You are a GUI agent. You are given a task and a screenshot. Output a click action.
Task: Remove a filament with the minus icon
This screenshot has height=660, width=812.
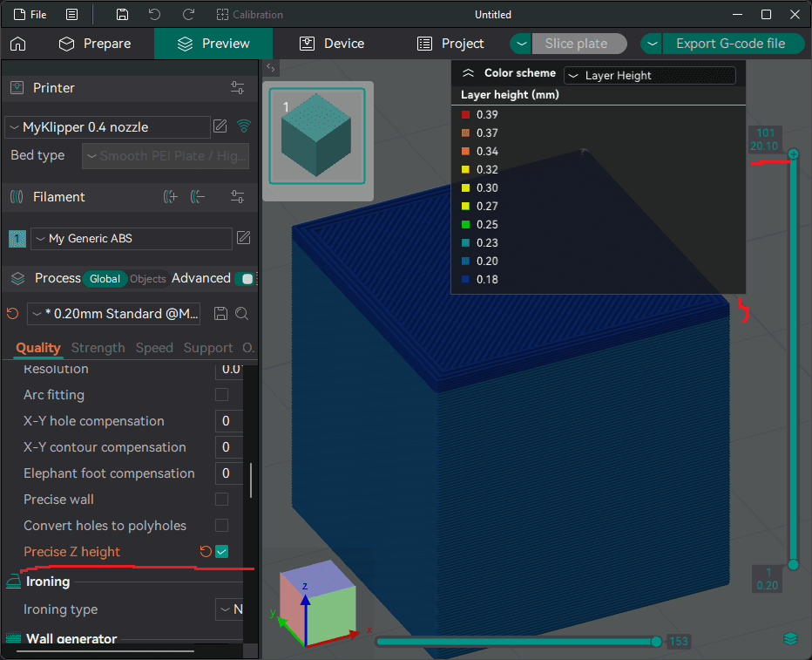pyautogui.click(x=198, y=197)
